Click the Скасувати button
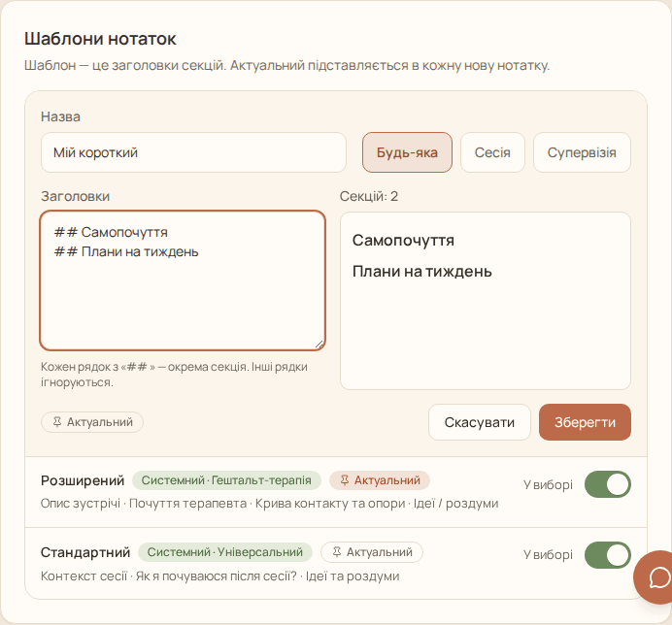The height and width of the screenshot is (625, 672). (480, 422)
